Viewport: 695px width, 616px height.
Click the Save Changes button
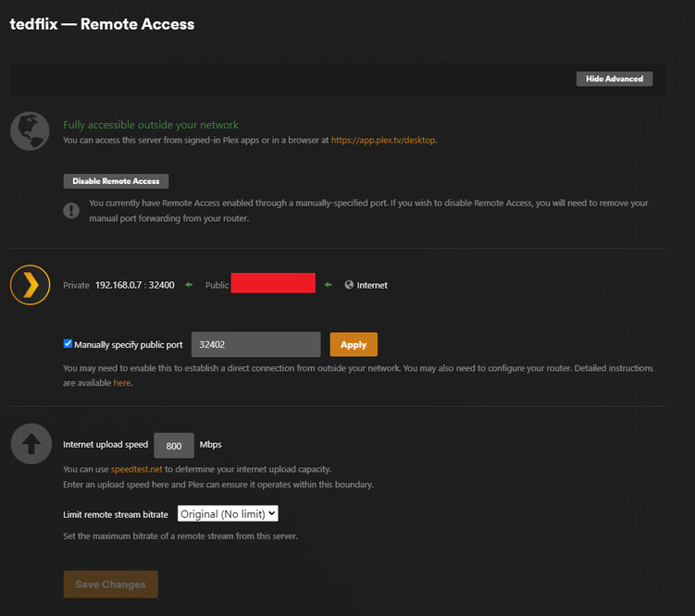pyautogui.click(x=110, y=585)
